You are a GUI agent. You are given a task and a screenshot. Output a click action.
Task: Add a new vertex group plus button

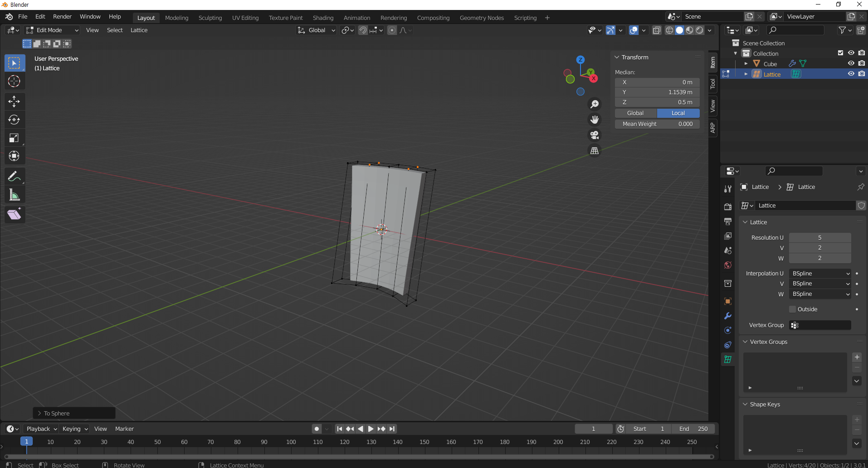pos(857,357)
